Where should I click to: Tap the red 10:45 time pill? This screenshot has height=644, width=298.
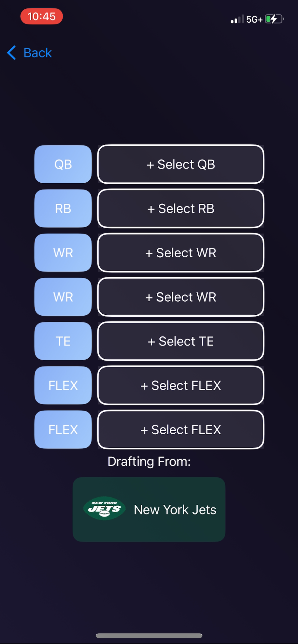pyautogui.click(x=42, y=17)
